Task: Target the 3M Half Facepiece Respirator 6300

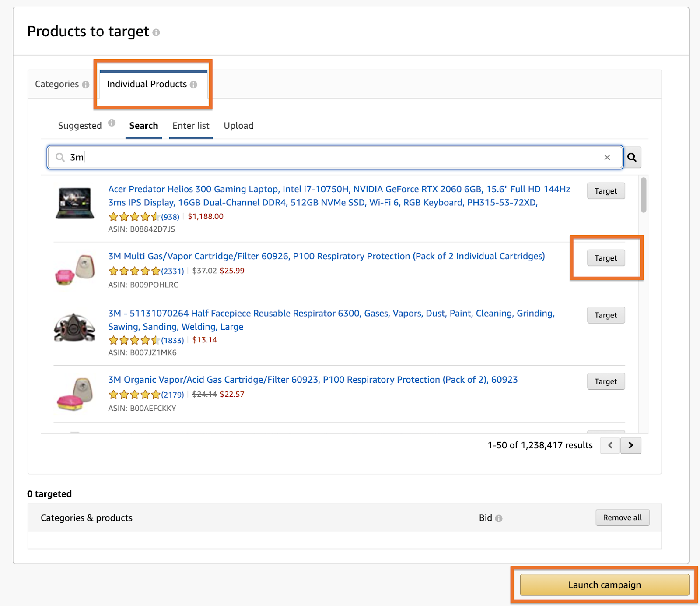Action: 606,315
